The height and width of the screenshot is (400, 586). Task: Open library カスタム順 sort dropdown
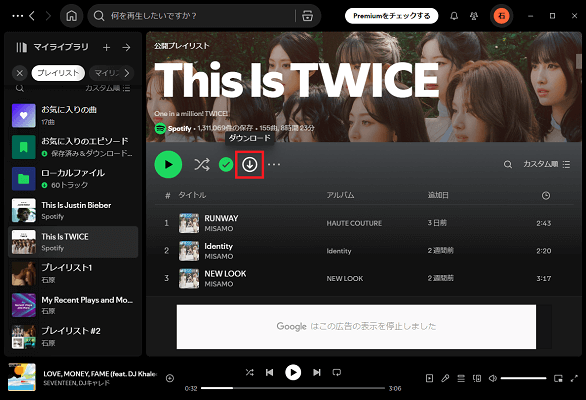(108, 88)
